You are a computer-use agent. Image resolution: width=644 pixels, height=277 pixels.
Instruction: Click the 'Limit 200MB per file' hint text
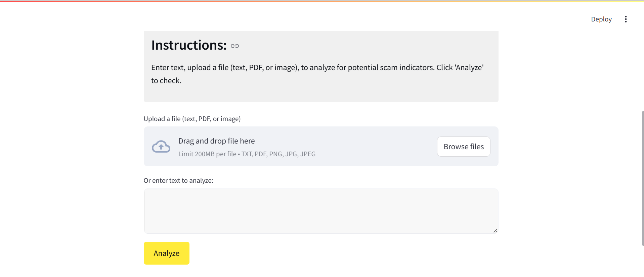point(207,154)
